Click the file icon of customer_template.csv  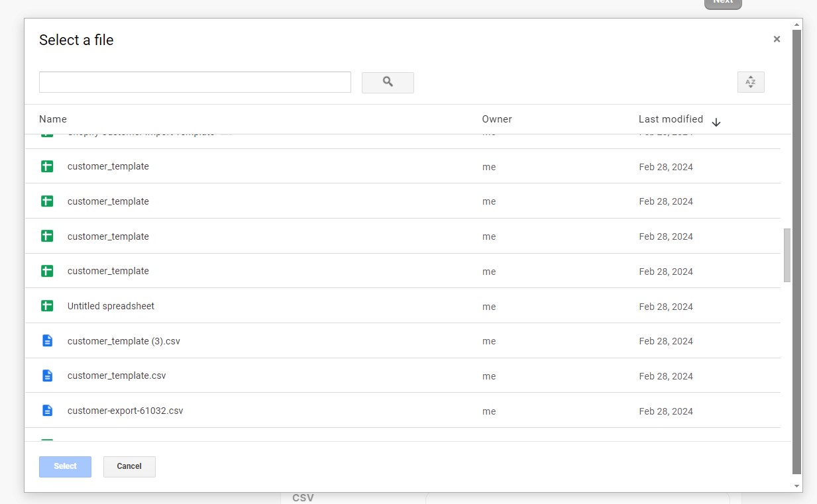47,376
